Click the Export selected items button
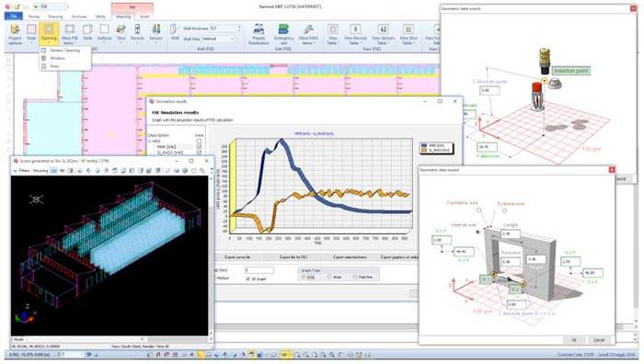644x364 pixels. tap(350, 256)
